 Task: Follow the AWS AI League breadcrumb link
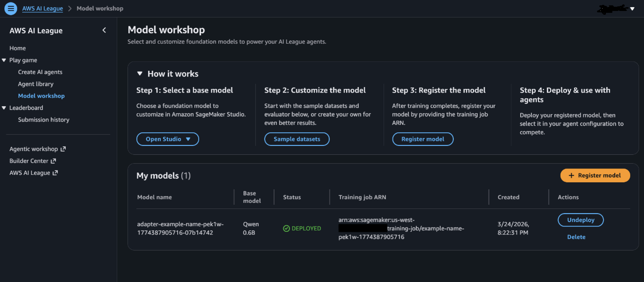coord(43,8)
